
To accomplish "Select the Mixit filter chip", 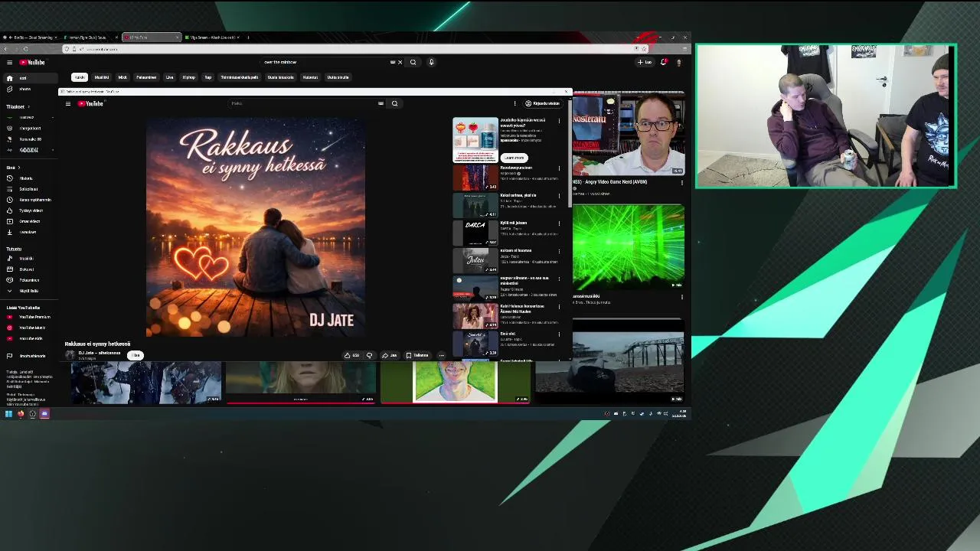I will tap(122, 77).
